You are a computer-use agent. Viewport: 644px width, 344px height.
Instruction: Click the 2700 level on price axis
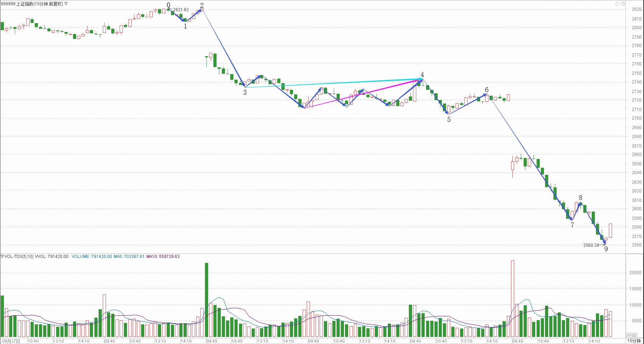click(636, 118)
